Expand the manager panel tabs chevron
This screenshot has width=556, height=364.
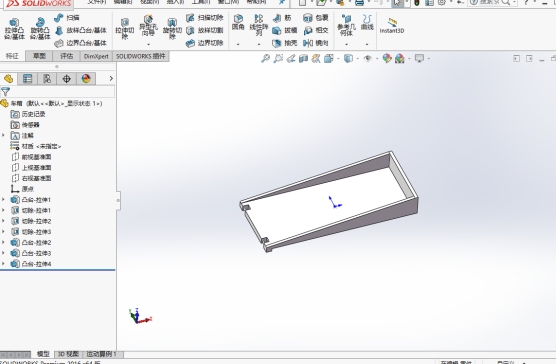coord(111,78)
